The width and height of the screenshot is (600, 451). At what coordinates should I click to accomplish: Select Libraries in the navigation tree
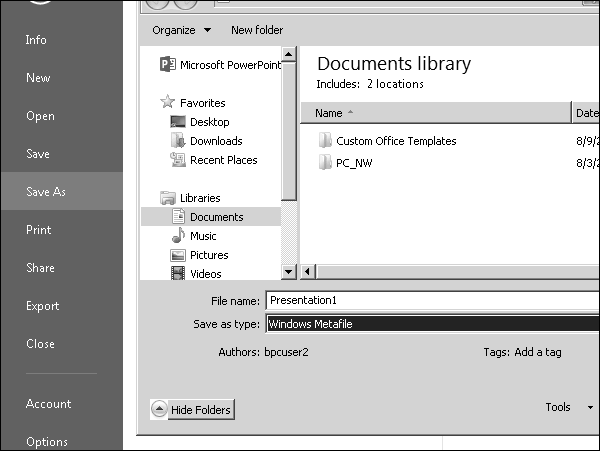200,198
